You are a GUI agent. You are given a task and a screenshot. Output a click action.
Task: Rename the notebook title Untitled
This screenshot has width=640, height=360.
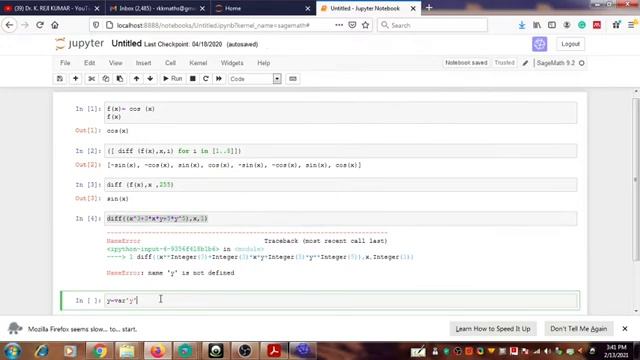click(127, 44)
